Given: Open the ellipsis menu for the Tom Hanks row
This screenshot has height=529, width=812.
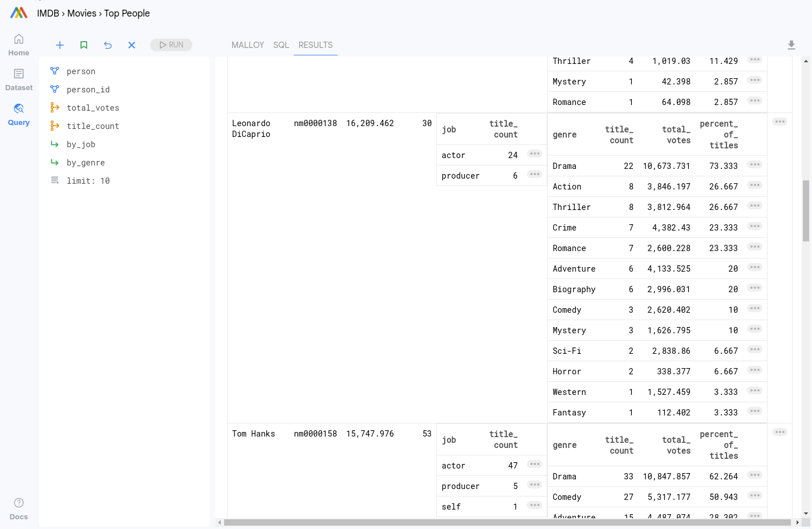Looking at the screenshot, I should click(x=780, y=432).
